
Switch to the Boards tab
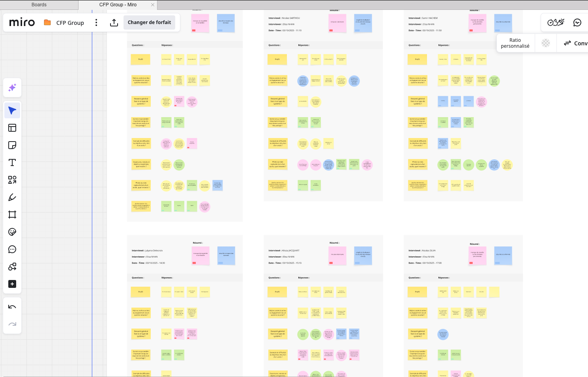[x=39, y=5]
